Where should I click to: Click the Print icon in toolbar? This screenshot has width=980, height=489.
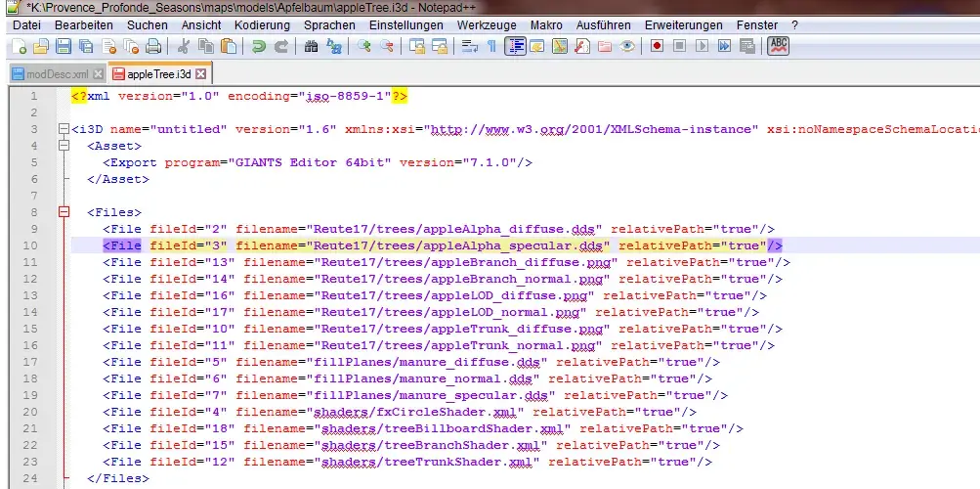tap(153, 46)
